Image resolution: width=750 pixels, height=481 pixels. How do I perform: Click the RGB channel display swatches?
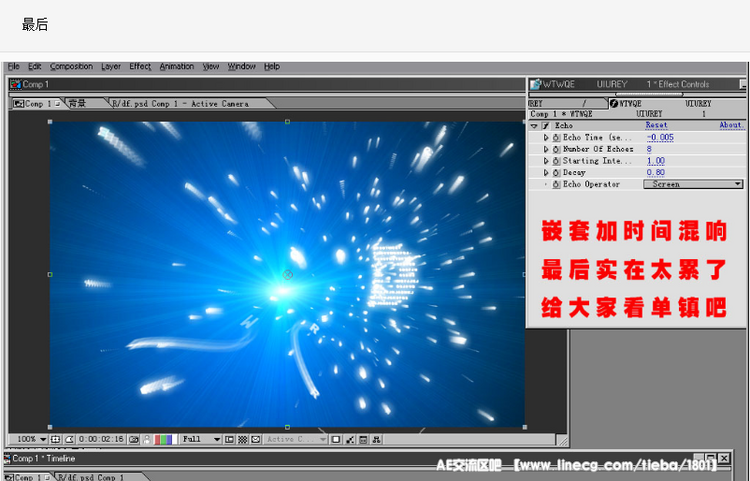(x=165, y=439)
